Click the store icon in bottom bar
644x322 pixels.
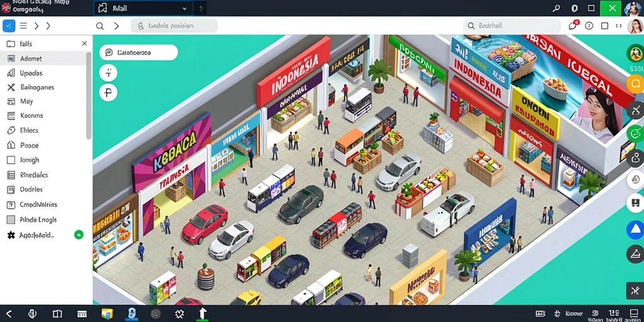(82, 314)
